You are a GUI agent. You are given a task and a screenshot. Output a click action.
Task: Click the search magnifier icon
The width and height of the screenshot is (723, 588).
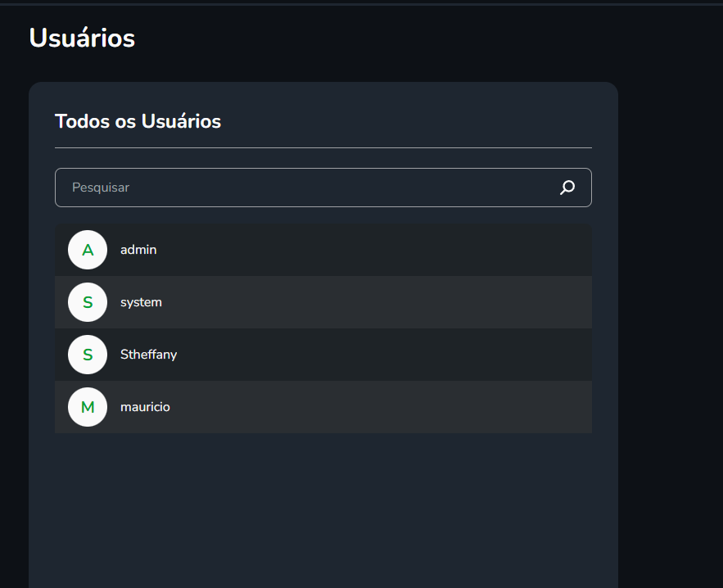pos(567,188)
